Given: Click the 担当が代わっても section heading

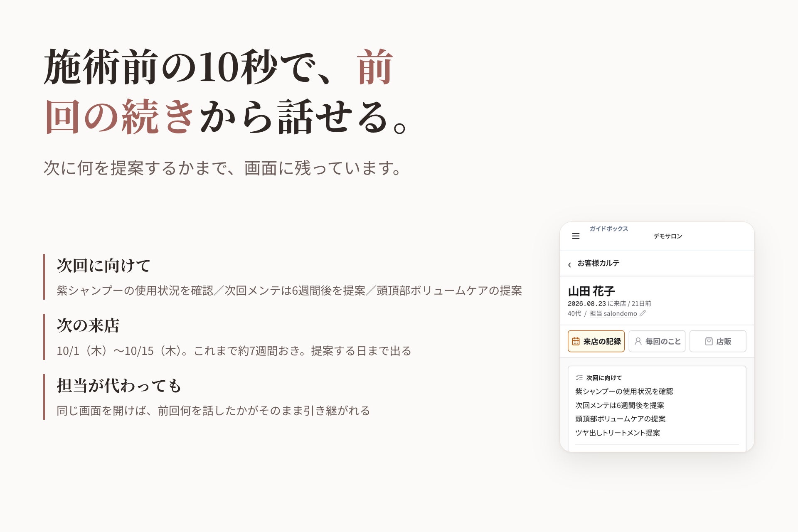Looking at the screenshot, I should click(x=119, y=386).
